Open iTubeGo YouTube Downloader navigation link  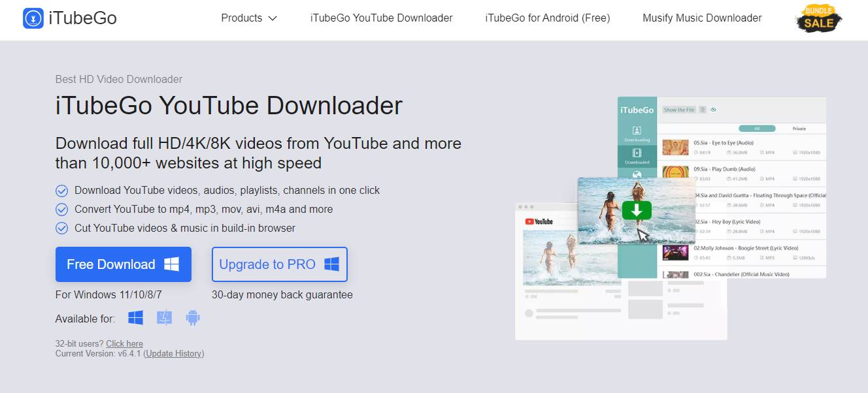point(382,18)
